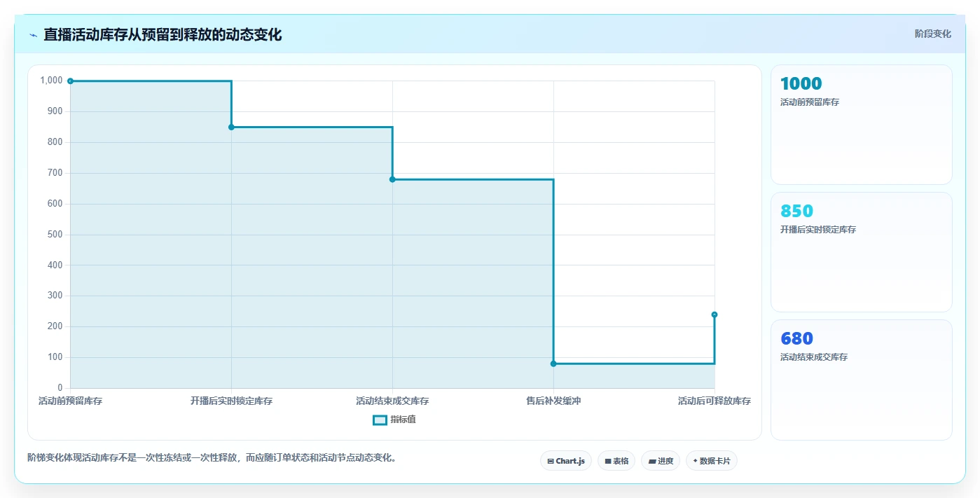Image resolution: width=980 pixels, height=498 pixels.
Task: Click the dashboard title 直播活动库存从预留到释放的动态变化
Action: point(163,34)
